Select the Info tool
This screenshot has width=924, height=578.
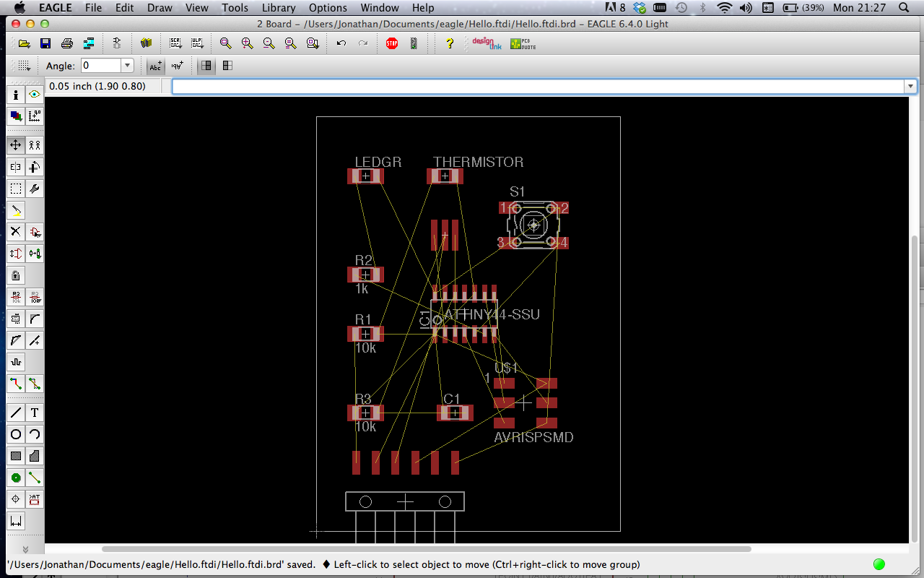[x=16, y=95]
